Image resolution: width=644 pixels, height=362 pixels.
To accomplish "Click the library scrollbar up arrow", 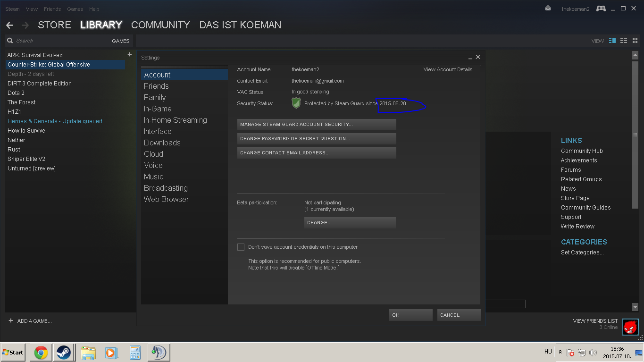I will point(635,55).
